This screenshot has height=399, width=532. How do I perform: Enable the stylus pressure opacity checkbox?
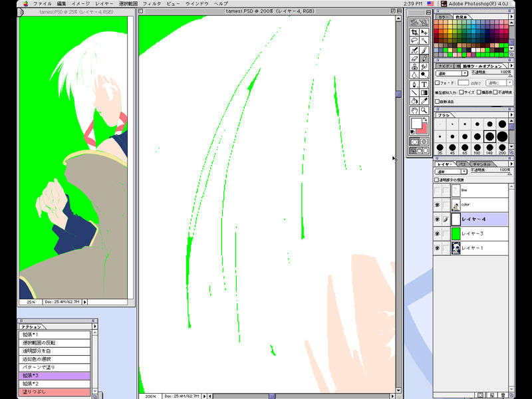click(495, 92)
